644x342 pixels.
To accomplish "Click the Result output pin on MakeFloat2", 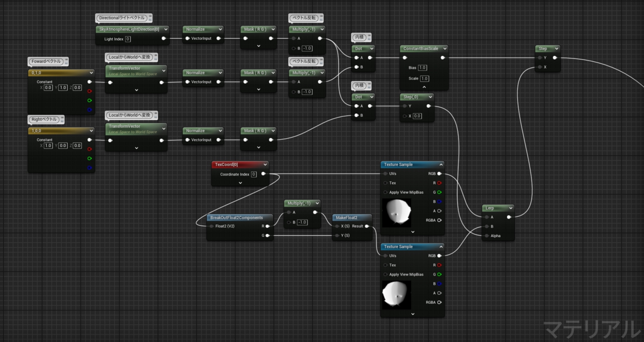I will click(x=367, y=226).
